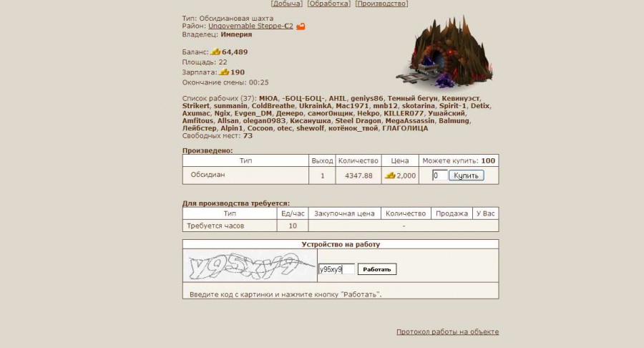Open worker mnb12 profile
This screenshot has height=348, width=644.
(385, 105)
